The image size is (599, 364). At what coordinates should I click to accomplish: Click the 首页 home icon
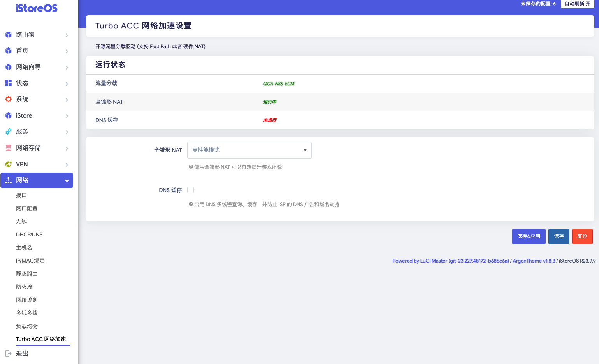coord(9,51)
